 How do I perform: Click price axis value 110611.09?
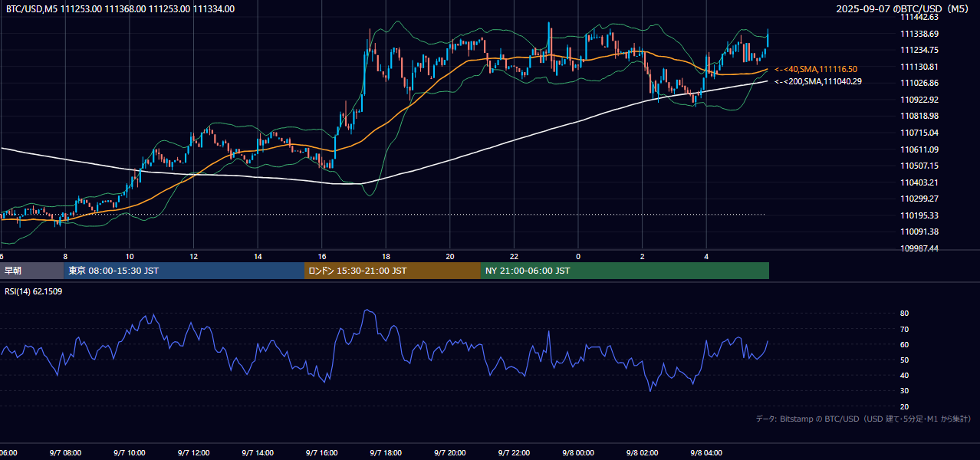click(x=919, y=149)
